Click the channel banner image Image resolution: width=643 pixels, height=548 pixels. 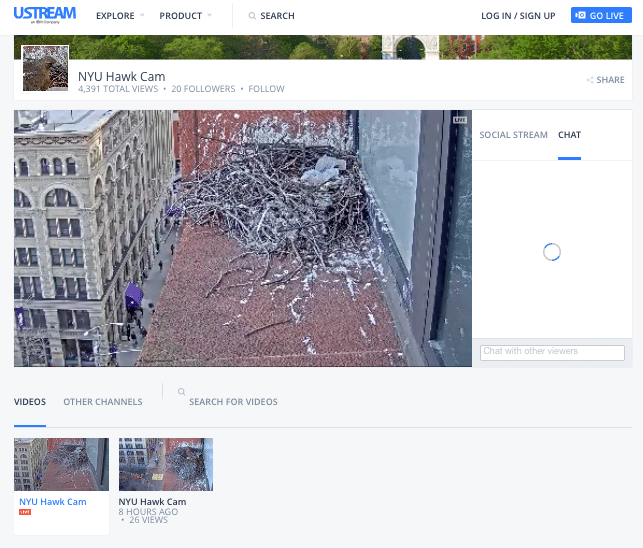coord(323,47)
